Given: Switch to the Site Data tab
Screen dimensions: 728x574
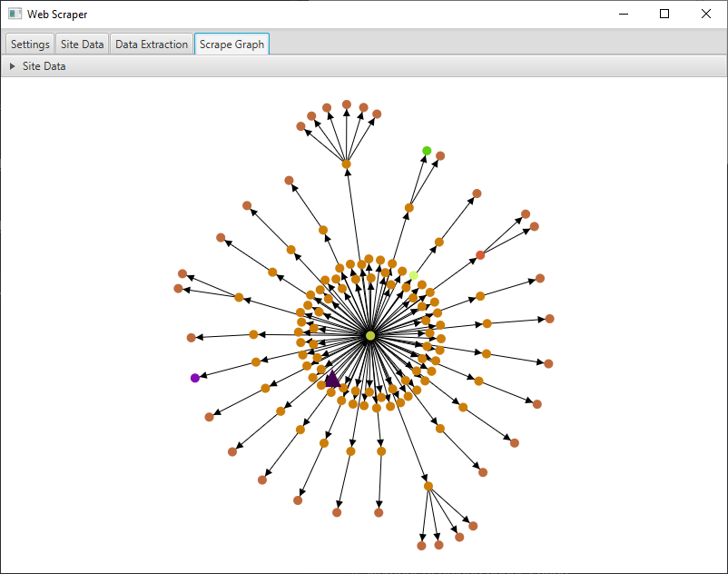Looking at the screenshot, I should click(x=83, y=45).
